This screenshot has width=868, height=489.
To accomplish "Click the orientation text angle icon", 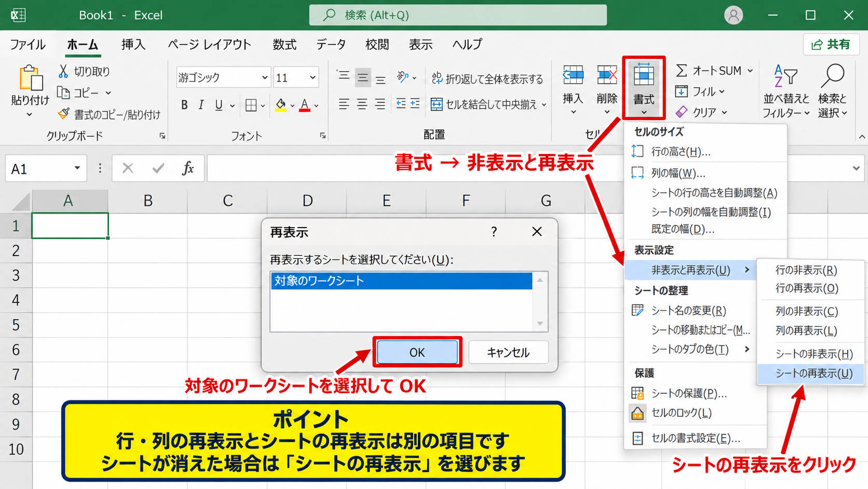I will point(403,77).
